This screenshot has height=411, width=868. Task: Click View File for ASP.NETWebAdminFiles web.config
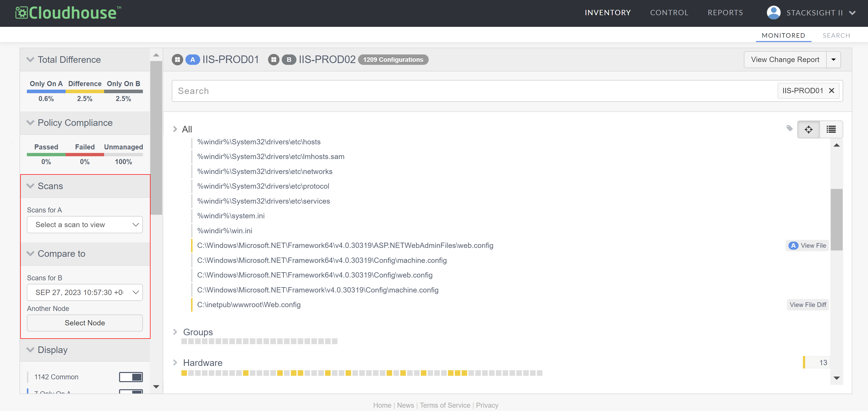point(807,246)
